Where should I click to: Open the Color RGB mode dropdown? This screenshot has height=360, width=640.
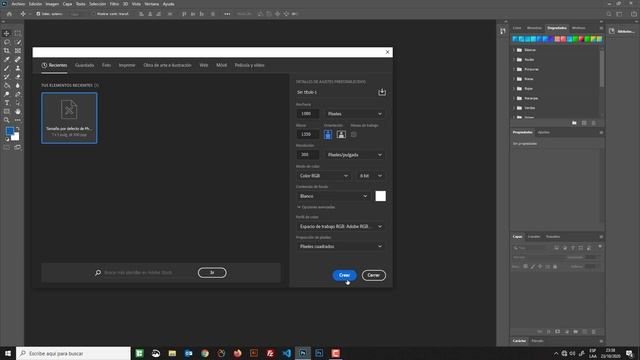[323, 176]
